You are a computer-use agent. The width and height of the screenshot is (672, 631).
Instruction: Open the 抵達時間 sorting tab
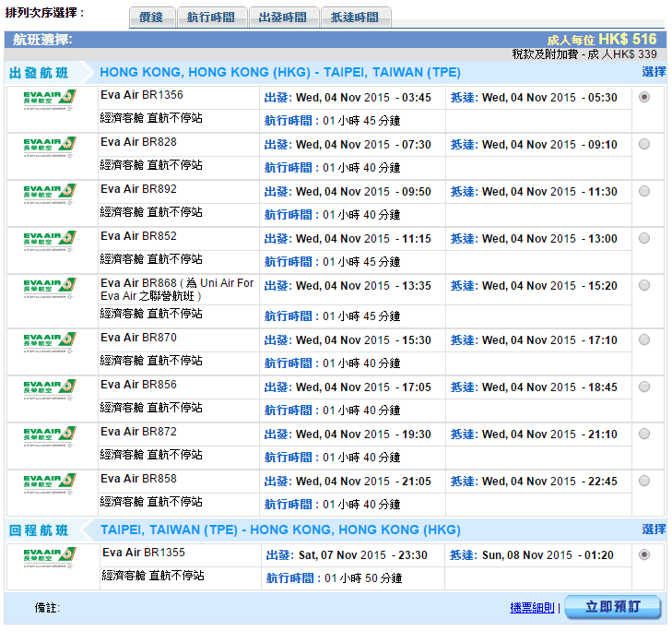[355, 18]
